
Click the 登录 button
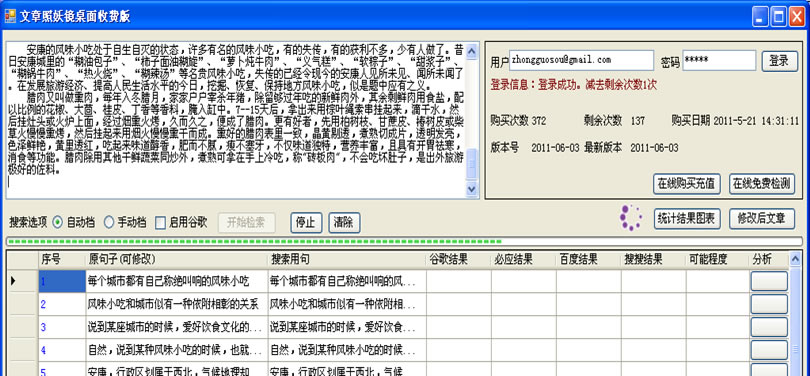pos(779,61)
